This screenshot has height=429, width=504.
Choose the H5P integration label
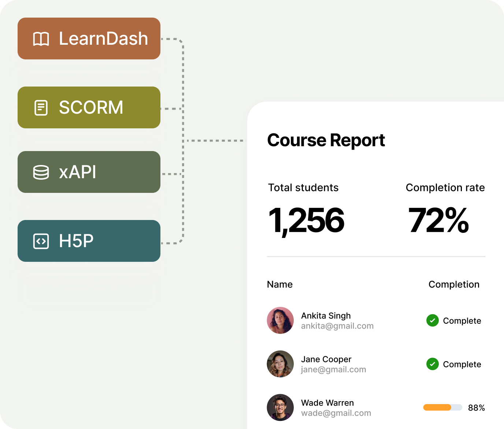76,241
